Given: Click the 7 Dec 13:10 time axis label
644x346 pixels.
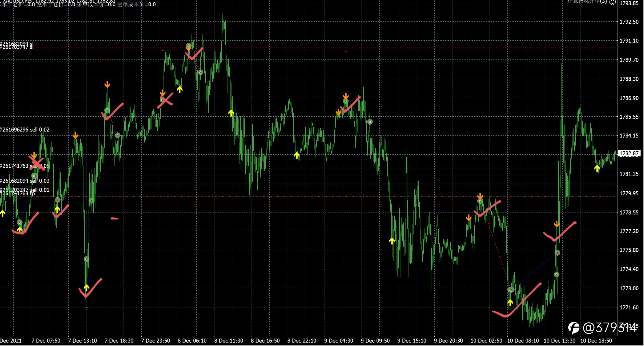Looking at the screenshot, I should point(83,341).
